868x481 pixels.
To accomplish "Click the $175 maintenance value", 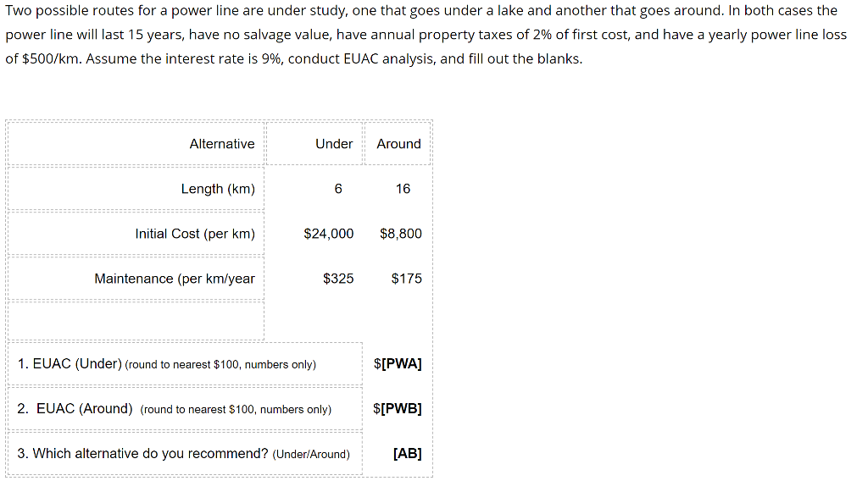I will point(406,278).
